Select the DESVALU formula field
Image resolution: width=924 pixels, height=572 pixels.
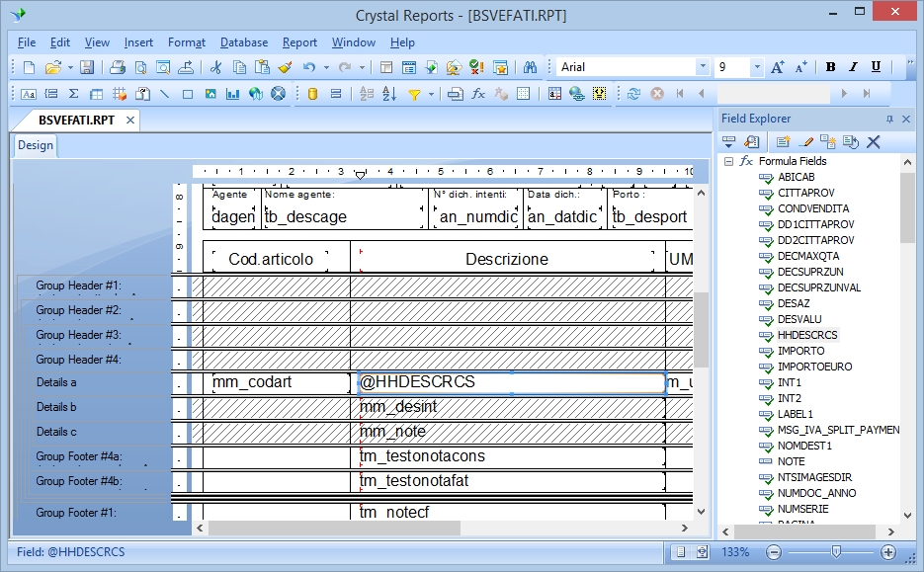point(799,319)
